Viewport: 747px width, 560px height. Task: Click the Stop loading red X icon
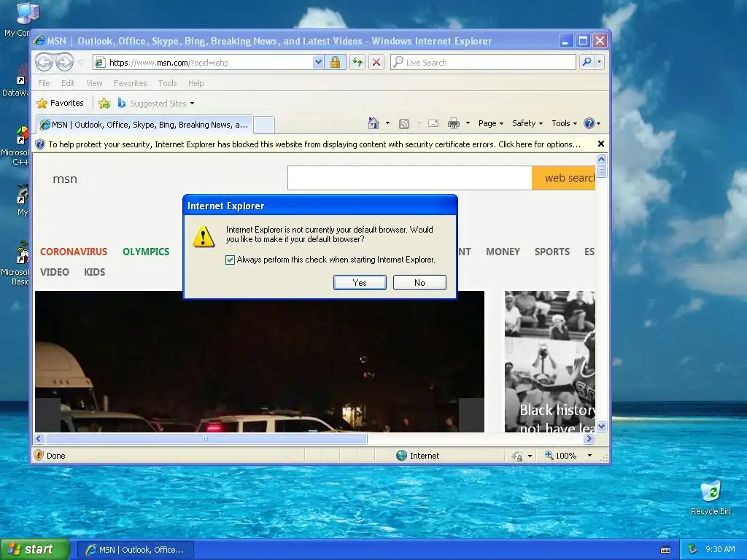point(376,63)
